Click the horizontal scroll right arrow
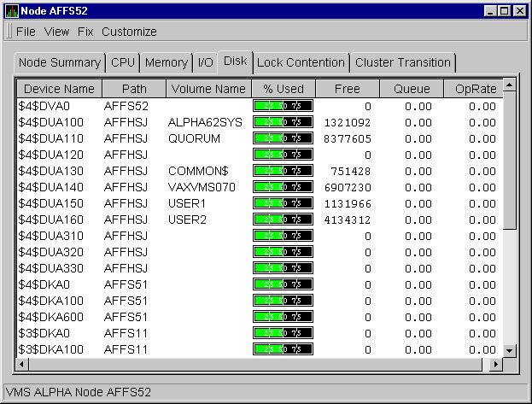 point(495,365)
